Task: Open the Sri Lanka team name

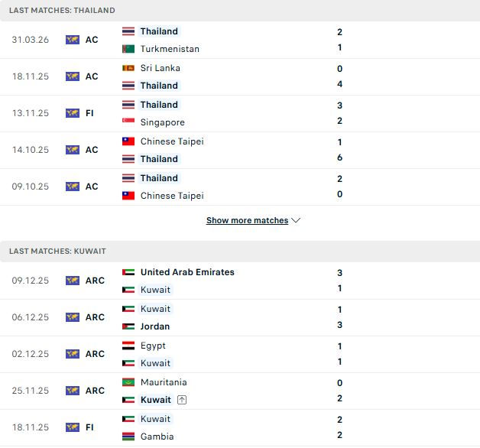Action: pos(160,68)
